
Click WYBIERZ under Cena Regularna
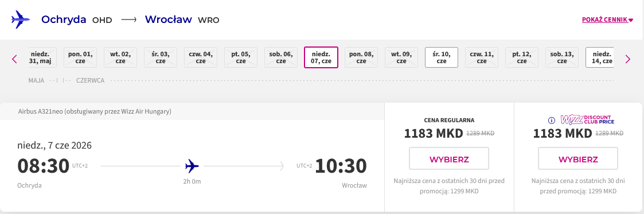click(449, 158)
